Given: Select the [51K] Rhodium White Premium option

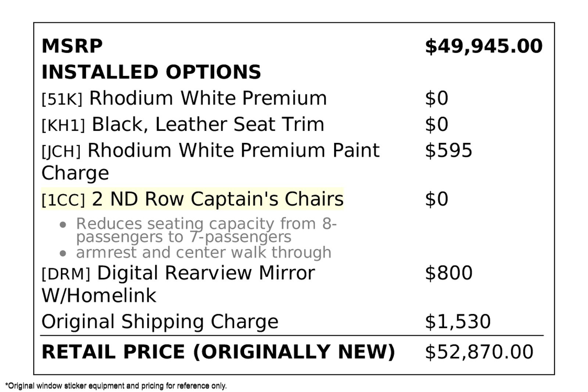Looking at the screenshot, I should click(x=184, y=98).
